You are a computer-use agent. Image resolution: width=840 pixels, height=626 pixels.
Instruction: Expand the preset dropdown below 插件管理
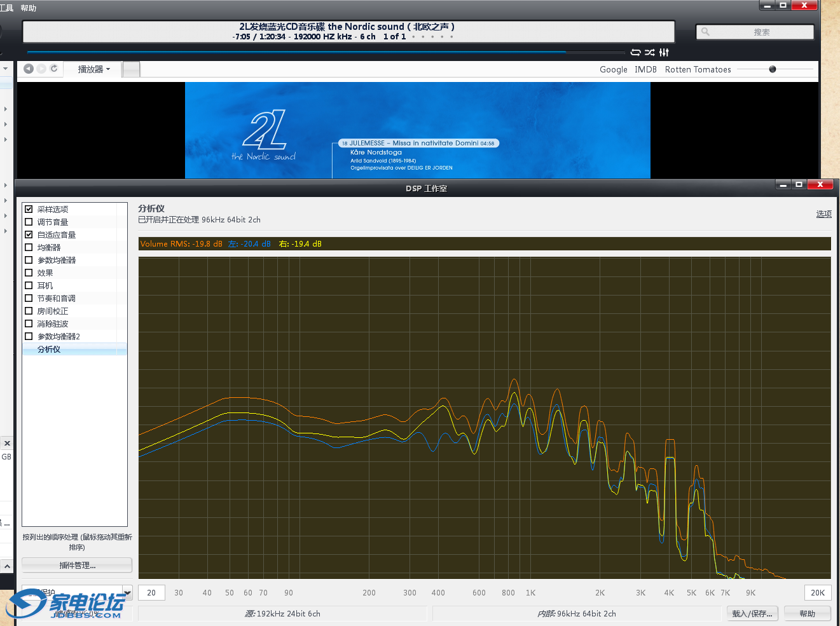coord(127,592)
